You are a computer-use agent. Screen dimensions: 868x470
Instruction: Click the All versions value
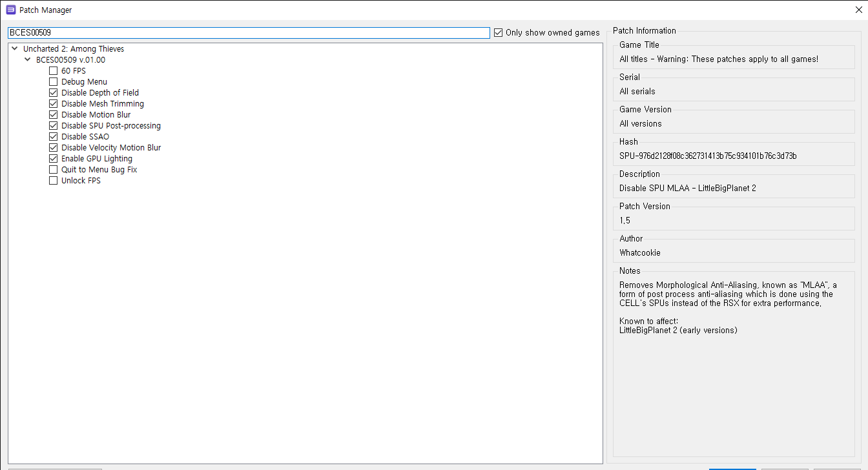pyautogui.click(x=641, y=124)
